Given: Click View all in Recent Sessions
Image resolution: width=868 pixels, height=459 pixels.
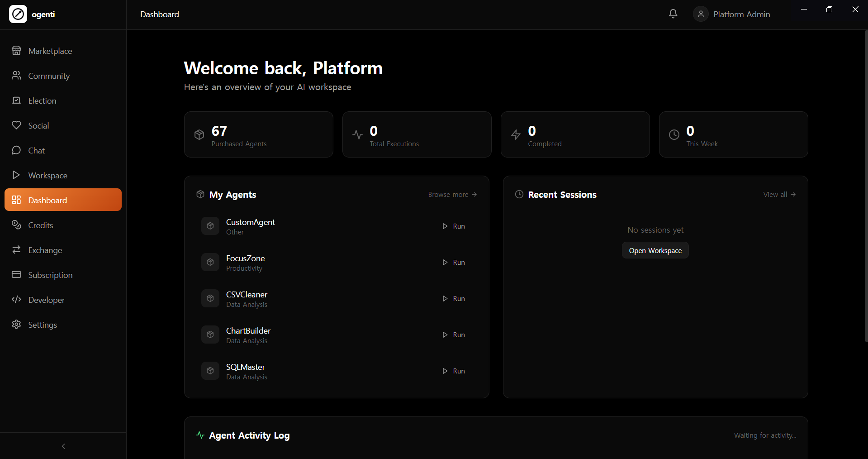Looking at the screenshot, I should (779, 195).
